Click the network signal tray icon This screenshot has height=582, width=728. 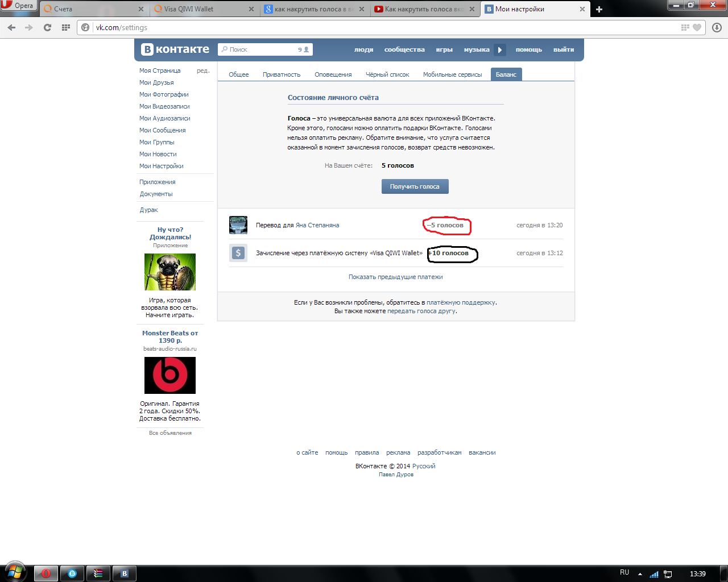[x=654, y=574]
